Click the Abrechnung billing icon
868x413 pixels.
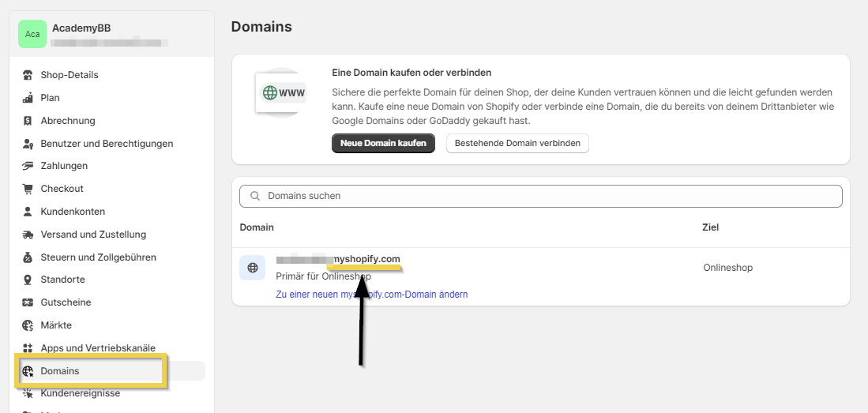point(28,121)
